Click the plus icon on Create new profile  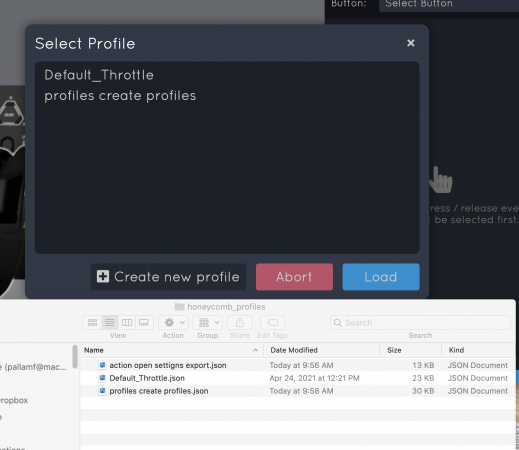[x=103, y=276]
